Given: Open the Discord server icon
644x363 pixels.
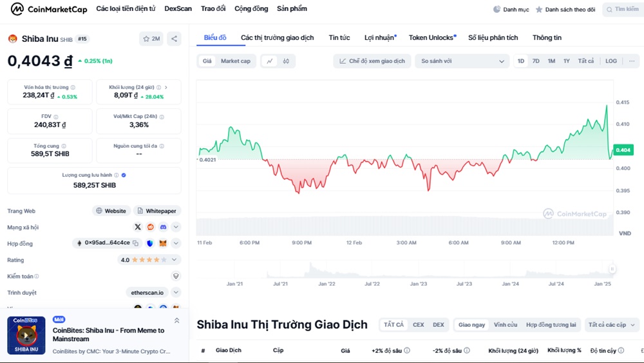Looking at the screenshot, I should point(163,227).
